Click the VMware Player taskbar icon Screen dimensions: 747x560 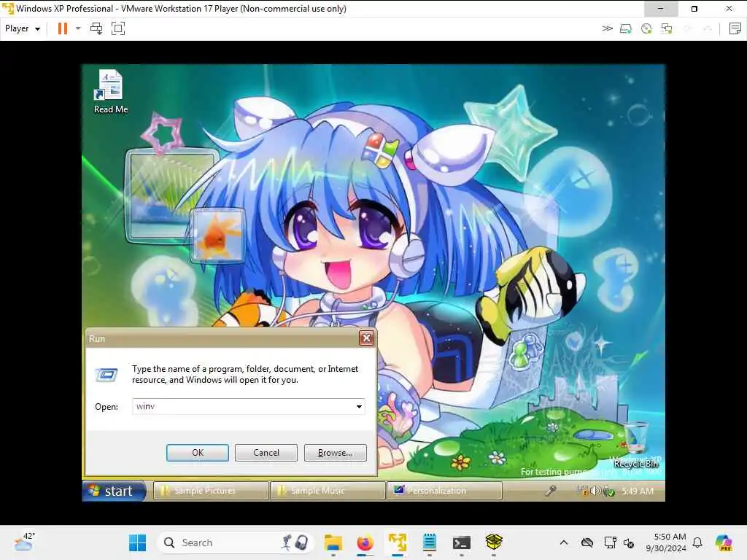pos(398,542)
